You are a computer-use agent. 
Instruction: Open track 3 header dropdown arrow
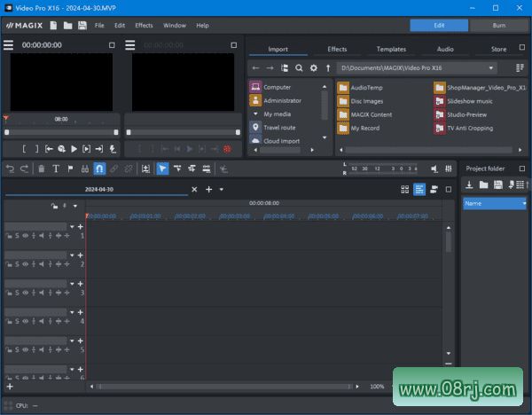[72, 284]
